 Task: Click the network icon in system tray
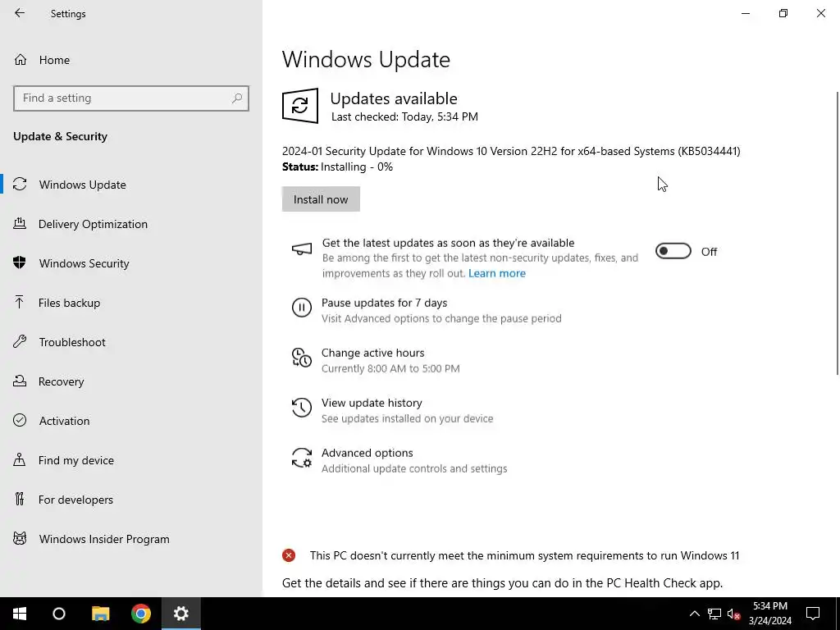714,614
